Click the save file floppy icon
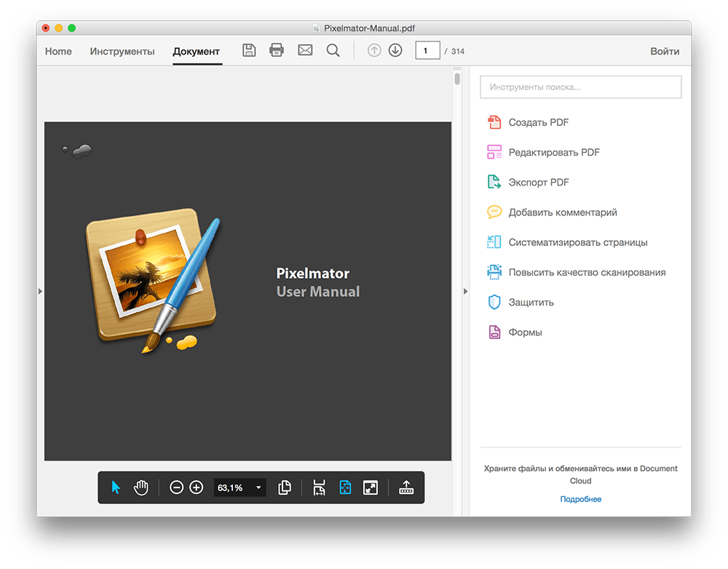Screen dimensions: 728x569 point(249,50)
